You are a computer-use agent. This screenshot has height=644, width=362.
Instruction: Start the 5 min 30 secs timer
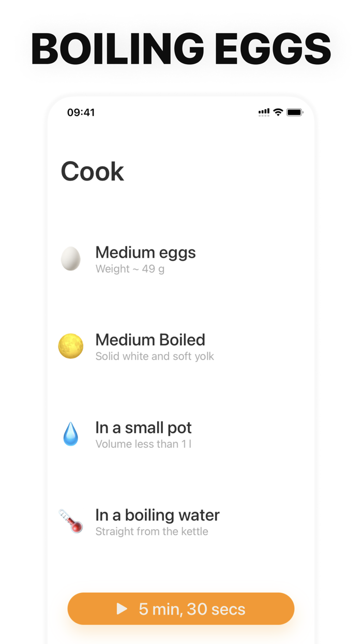(180, 609)
